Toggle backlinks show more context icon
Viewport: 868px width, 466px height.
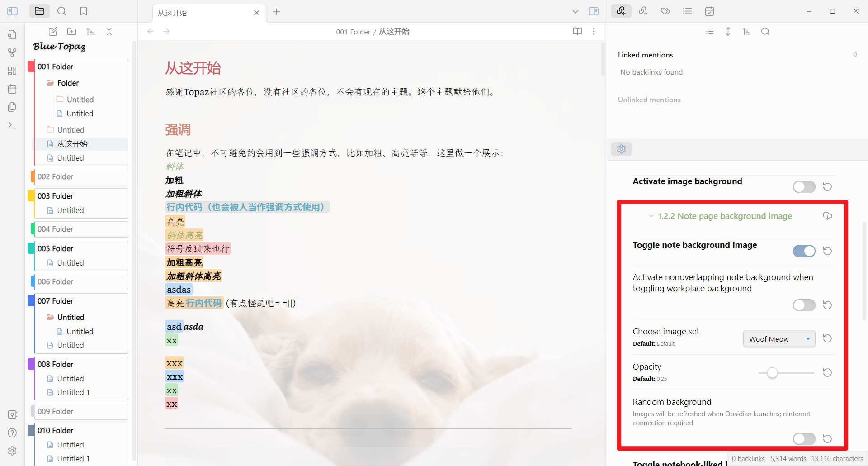tap(728, 31)
